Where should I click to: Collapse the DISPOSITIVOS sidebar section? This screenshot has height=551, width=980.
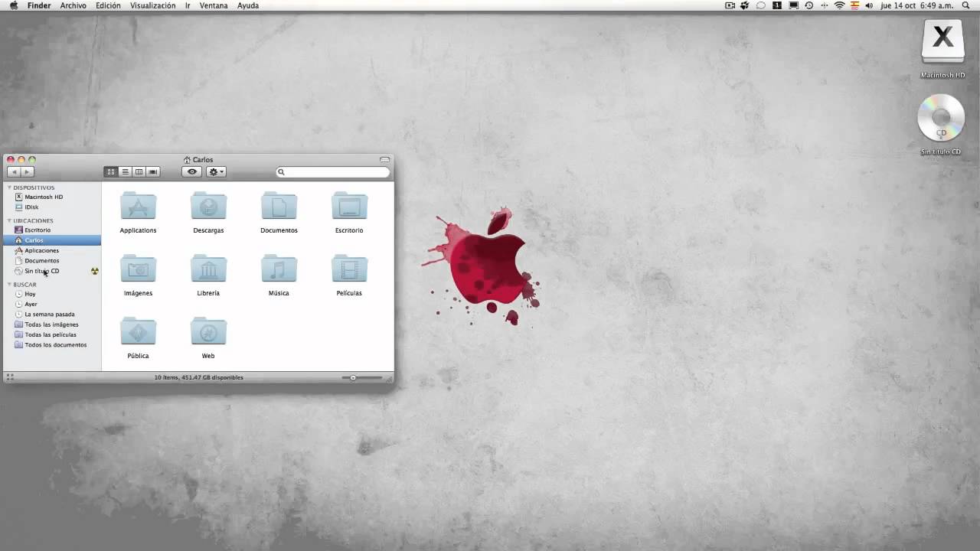(x=10, y=187)
